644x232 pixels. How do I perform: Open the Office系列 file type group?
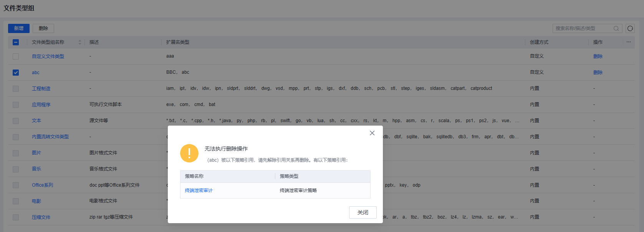[42, 185]
